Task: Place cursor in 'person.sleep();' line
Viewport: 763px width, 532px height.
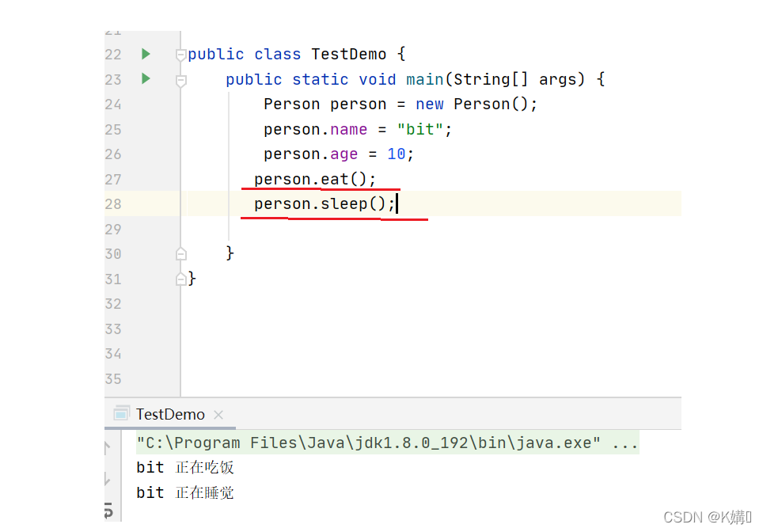Action: pyautogui.click(x=324, y=204)
